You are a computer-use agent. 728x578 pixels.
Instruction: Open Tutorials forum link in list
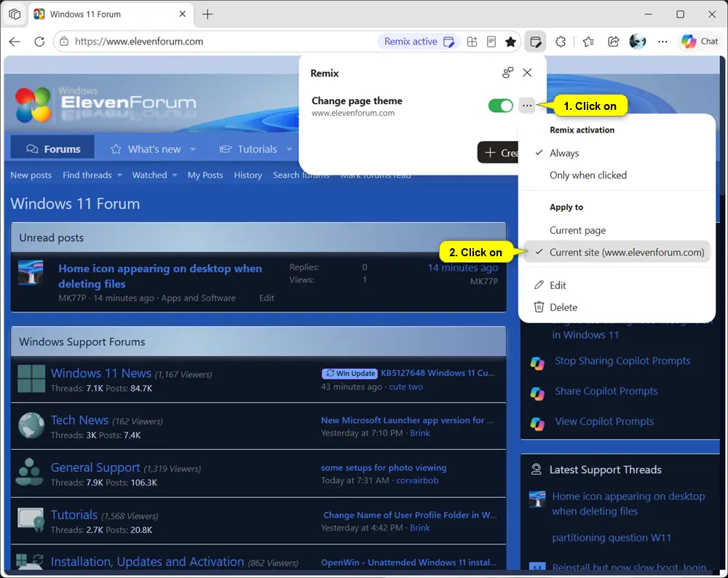pos(74,515)
